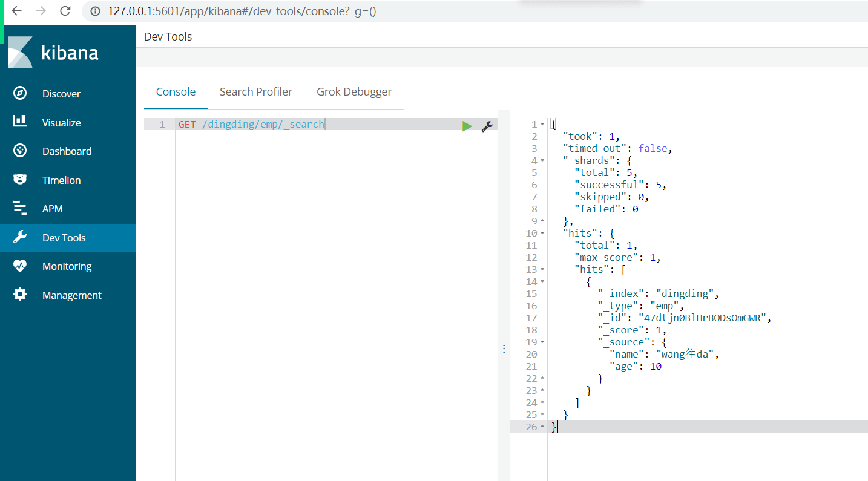The image size is (868, 481).
Task: Click the "_index": "dingding" line
Action: coord(659,293)
